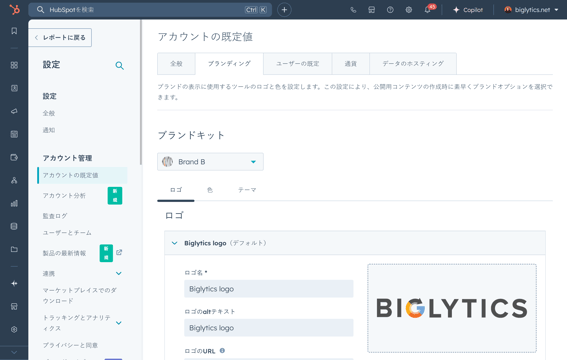
Task: Open 製品の最新情報 in sidebar
Action: 64,253
